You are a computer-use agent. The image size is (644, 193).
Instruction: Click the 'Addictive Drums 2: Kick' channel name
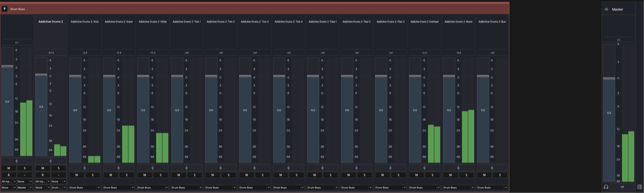click(85, 21)
